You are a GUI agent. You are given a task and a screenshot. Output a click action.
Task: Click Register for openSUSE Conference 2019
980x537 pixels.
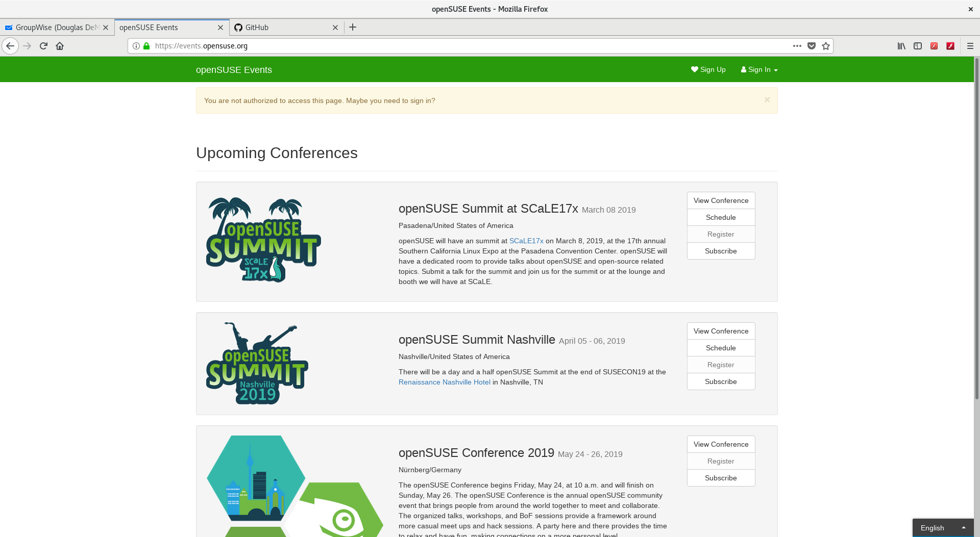pos(721,461)
